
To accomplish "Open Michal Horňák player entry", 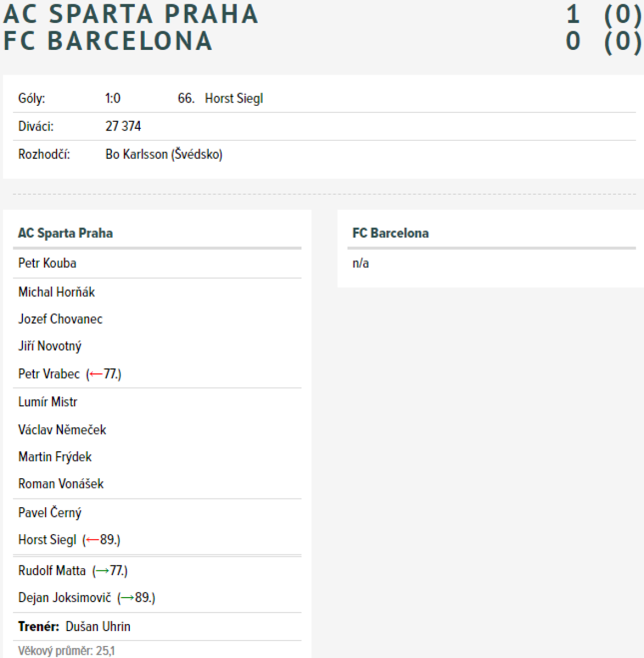I will (56, 292).
